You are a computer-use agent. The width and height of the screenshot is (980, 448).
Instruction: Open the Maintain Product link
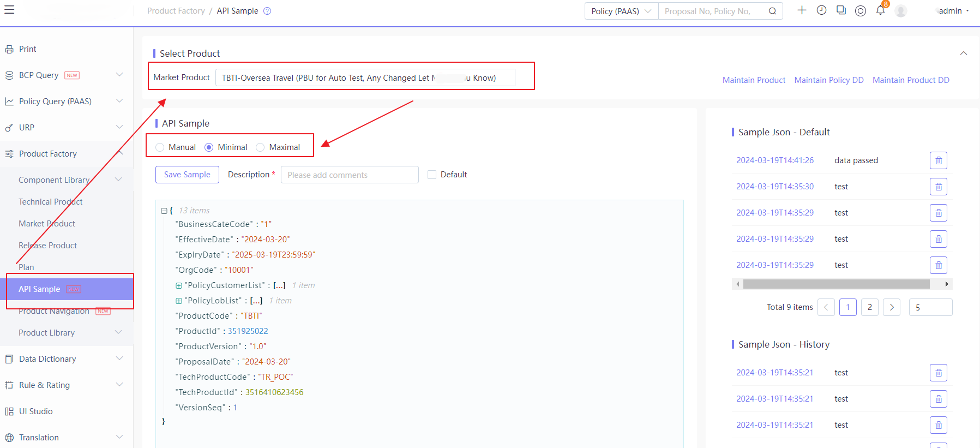click(754, 80)
